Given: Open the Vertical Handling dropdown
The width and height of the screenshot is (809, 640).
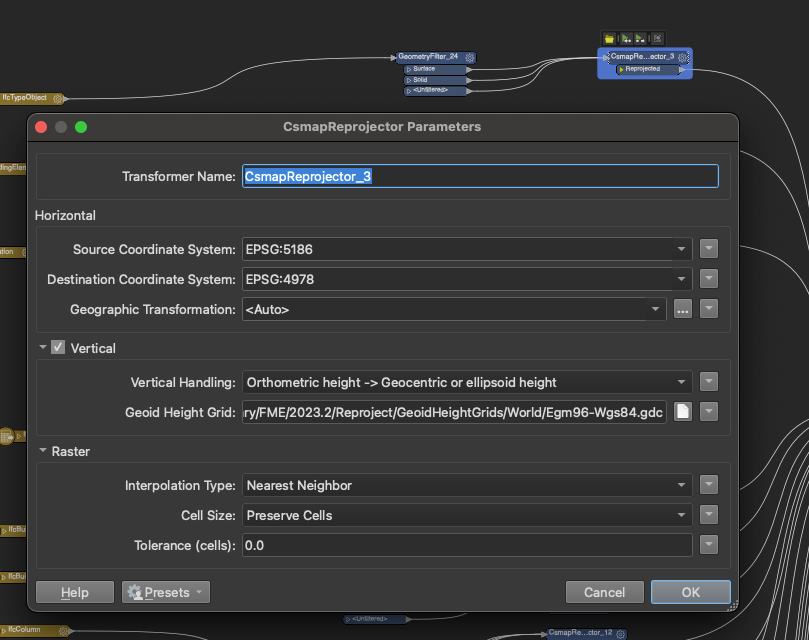Looking at the screenshot, I should pyautogui.click(x=681, y=382).
